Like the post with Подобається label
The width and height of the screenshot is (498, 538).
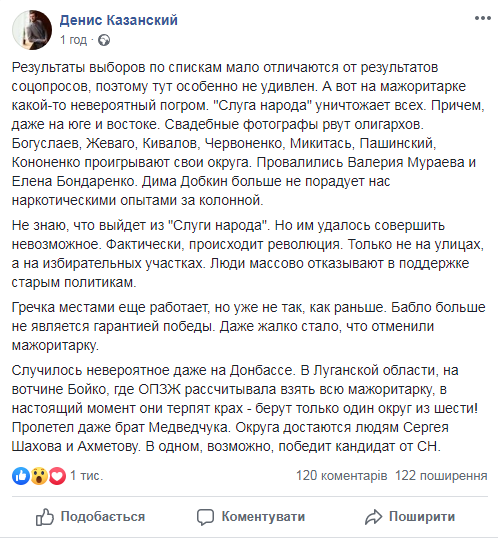(103, 517)
